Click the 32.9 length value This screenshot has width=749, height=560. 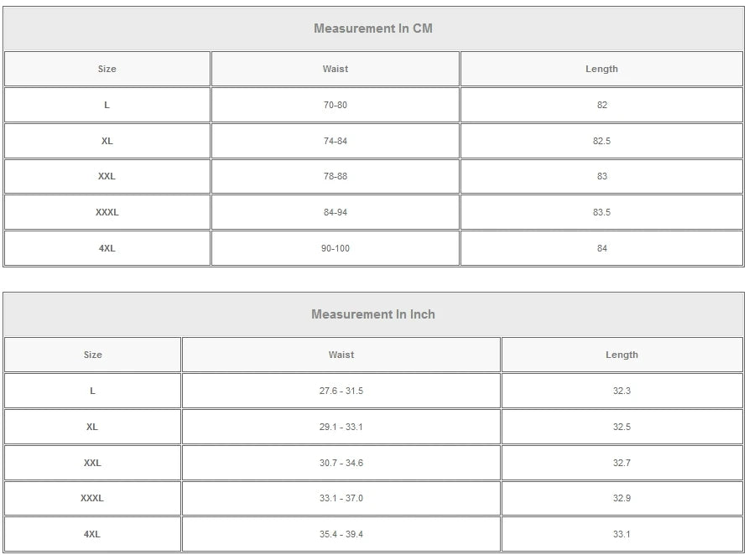622,498
